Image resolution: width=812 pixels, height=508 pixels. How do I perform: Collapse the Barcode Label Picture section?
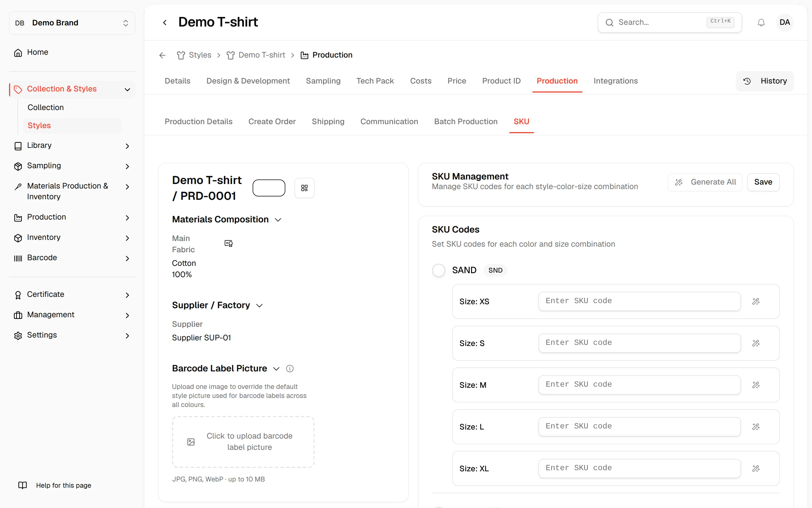276,369
